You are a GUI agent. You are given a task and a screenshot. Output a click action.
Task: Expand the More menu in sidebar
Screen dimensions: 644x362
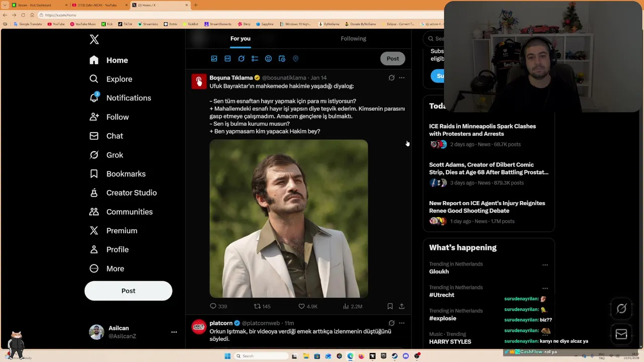pyautogui.click(x=106, y=268)
